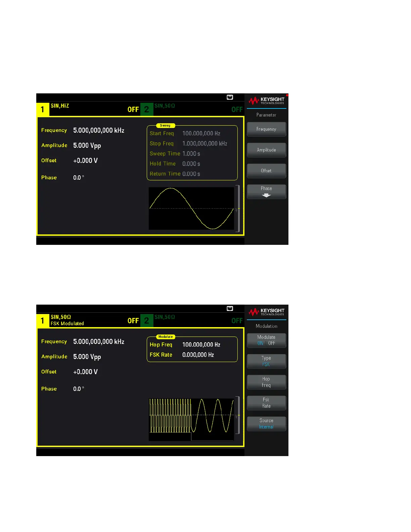Select the Amplitude softkey in the Parameter menu

(x=266, y=150)
